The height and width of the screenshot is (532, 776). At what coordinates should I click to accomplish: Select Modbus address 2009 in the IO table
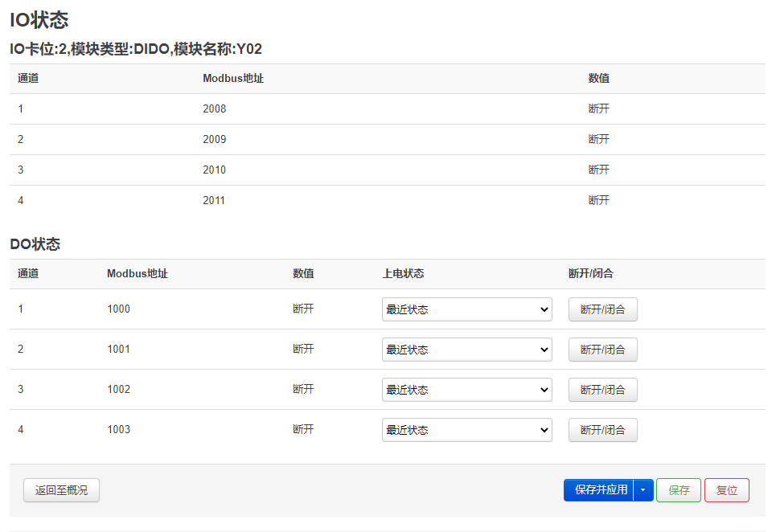pos(214,139)
